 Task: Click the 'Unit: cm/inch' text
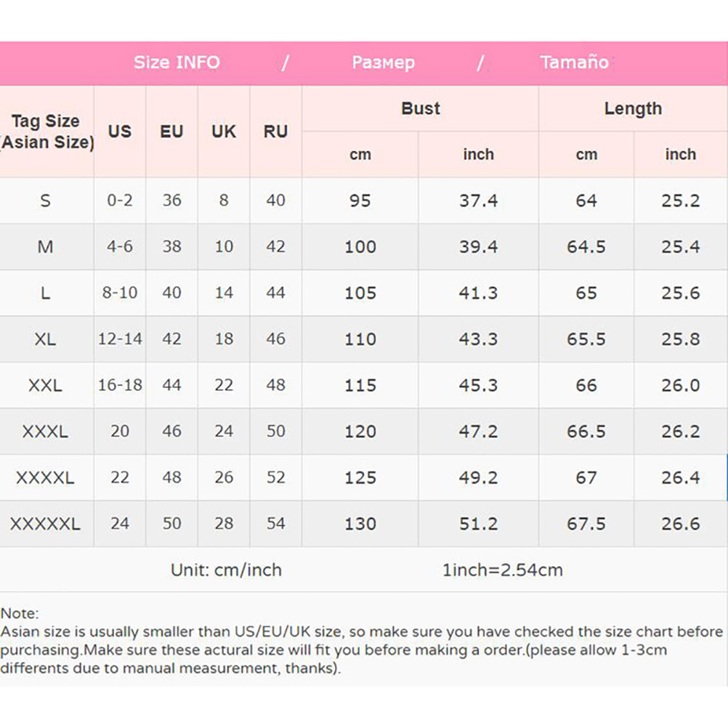coord(226,570)
